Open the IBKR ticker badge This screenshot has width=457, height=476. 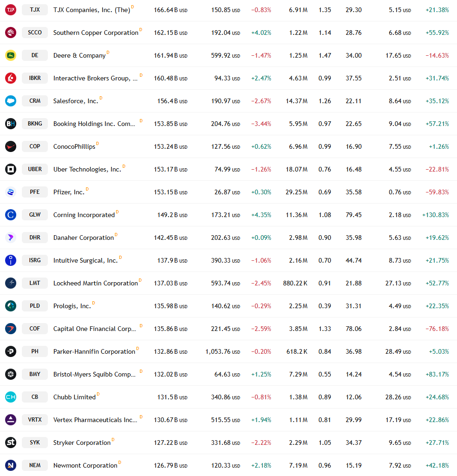point(35,78)
